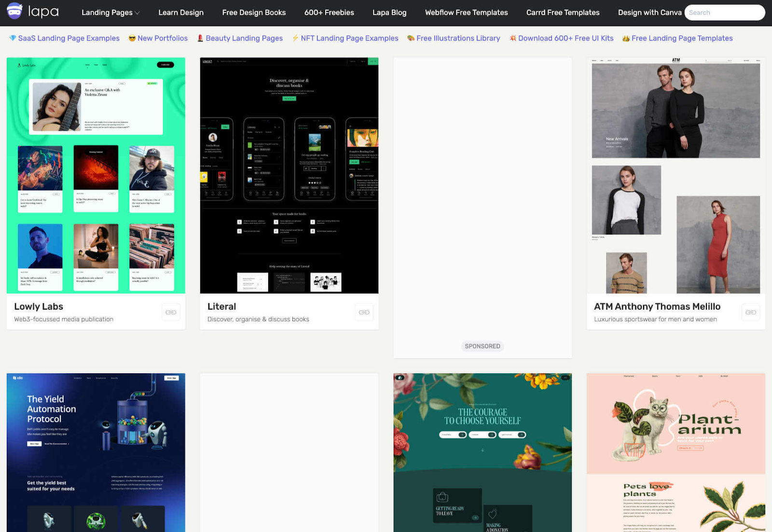Open Webflow Free Templates
Viewport: 772px width, 532px height.
coord(466,13)
